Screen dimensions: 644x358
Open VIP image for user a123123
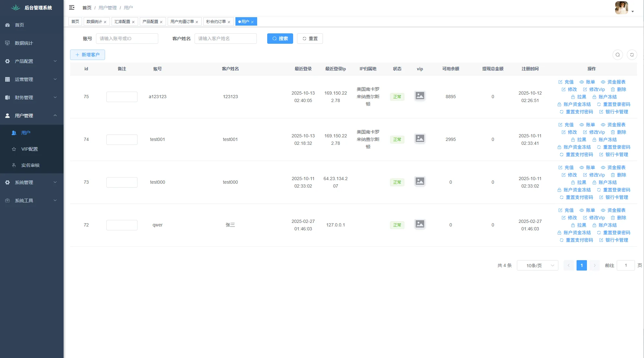pos(420,96)
